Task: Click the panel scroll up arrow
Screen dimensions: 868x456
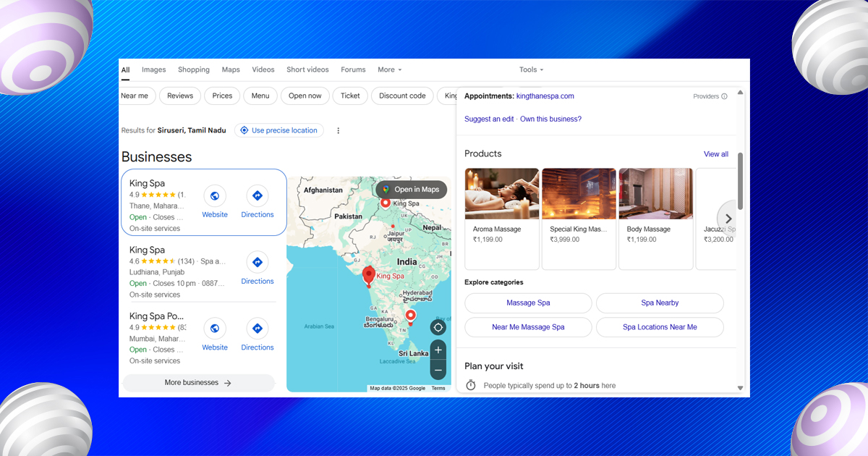Action: click(740, 92)
